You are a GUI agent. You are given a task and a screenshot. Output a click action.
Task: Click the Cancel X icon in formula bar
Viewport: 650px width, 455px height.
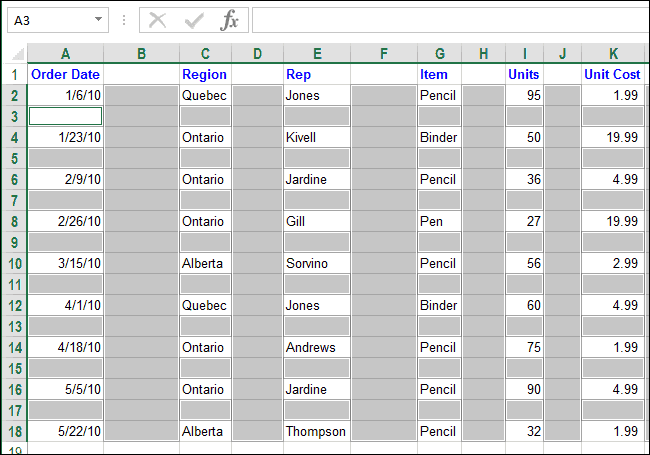[157, 20]
